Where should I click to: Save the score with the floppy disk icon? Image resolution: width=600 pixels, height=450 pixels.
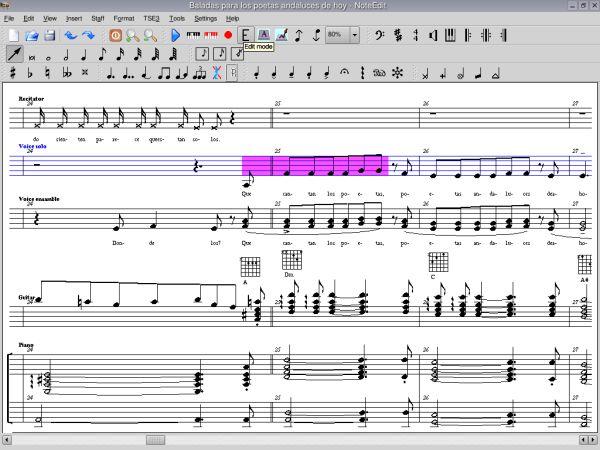(50, 36)
